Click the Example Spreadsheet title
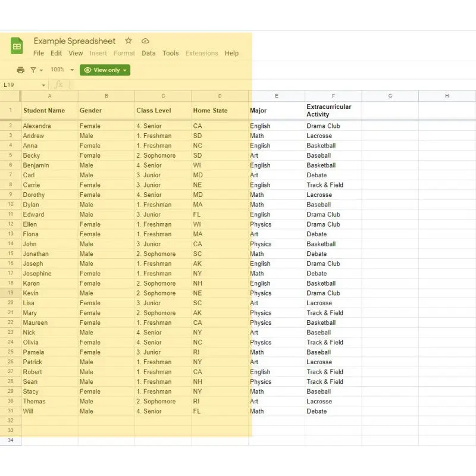Screen dimensions: 476x476 pos(74,41)
